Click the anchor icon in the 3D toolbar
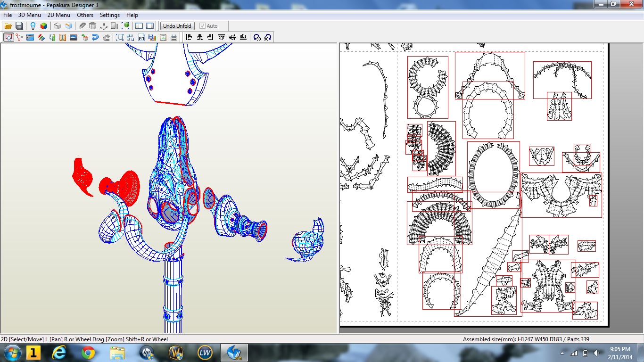The width and height of the screenshot is (644, 362). (x=104, y=26)
